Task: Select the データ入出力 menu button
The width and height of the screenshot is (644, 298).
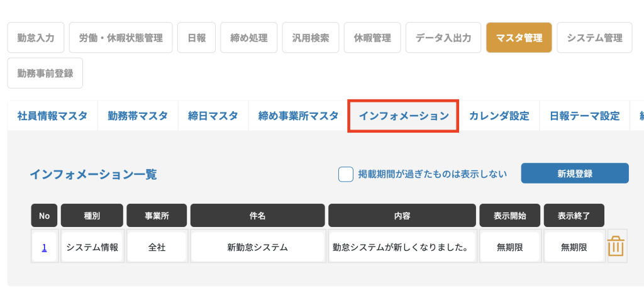Action: [x=443, y=38]
